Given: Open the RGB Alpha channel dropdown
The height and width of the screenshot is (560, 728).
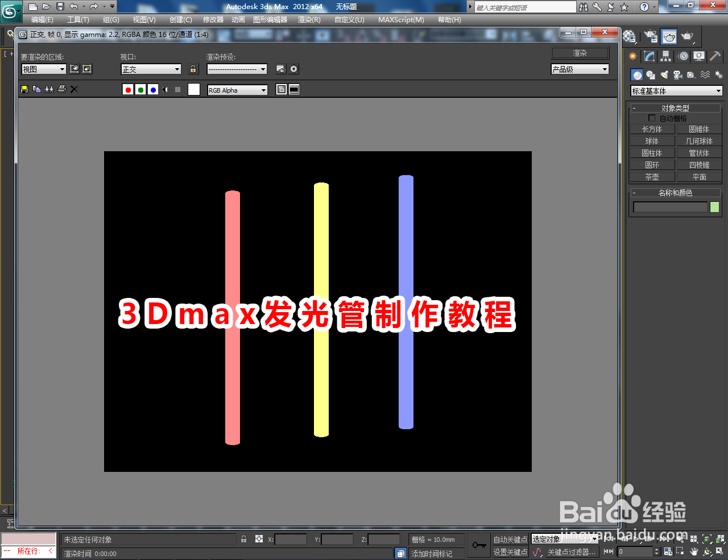Looking at the screenshot, I should [237, 89].
